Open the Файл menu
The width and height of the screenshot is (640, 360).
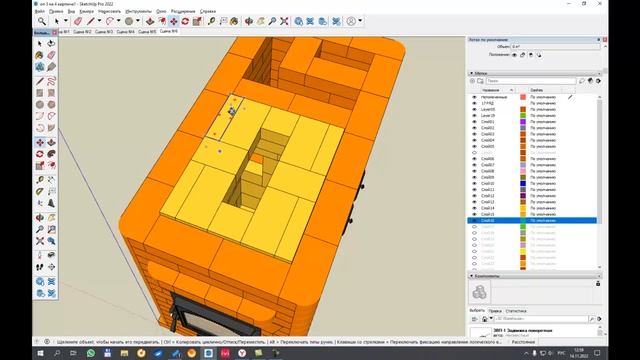coord(40,11)
